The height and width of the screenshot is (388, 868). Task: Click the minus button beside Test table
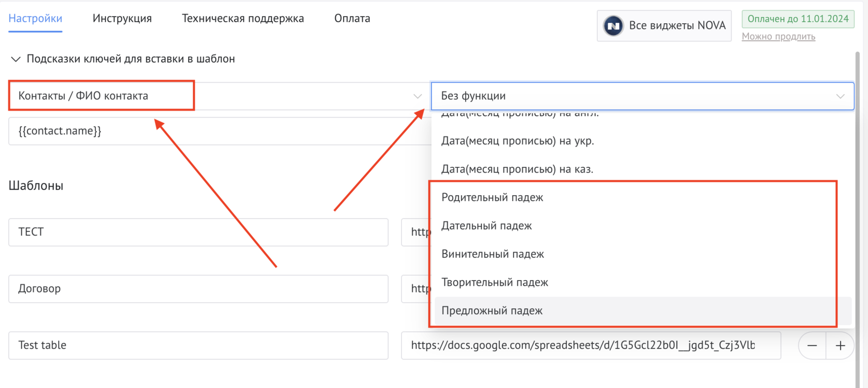pos(812,346)
